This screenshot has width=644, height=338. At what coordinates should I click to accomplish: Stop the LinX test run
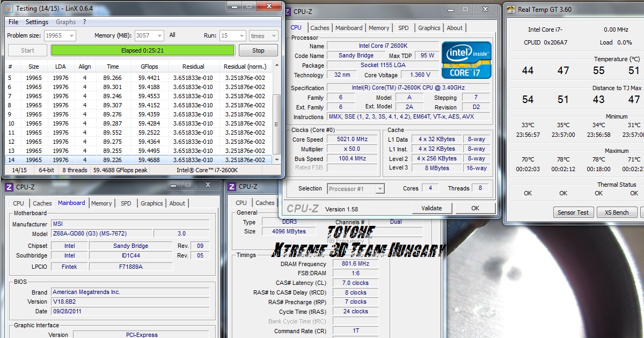[x=258, y=50]
